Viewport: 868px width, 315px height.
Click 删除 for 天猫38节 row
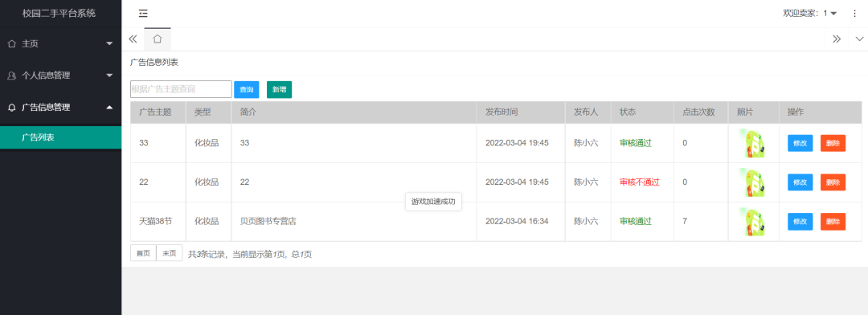point(833,222)
